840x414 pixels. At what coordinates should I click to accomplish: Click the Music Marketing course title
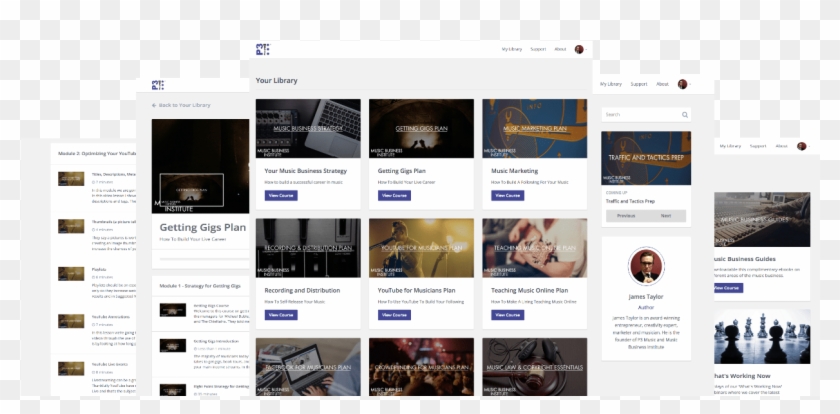tap(514, 171)
